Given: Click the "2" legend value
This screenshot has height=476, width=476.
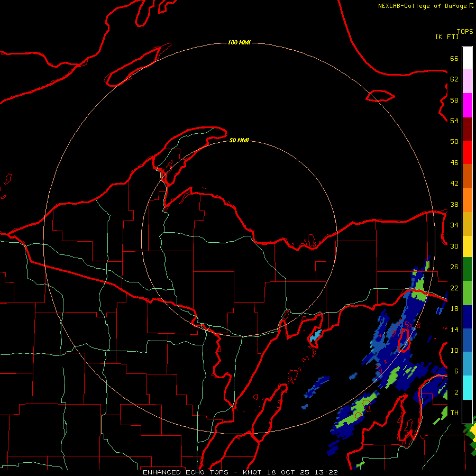Looking at the screenshot, I should point(456,392).
